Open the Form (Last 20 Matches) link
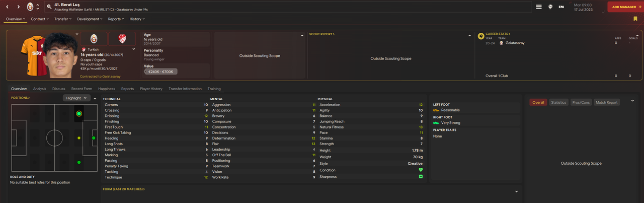The image size is (644, 203). pyautogui.click(x=124, y=189)
